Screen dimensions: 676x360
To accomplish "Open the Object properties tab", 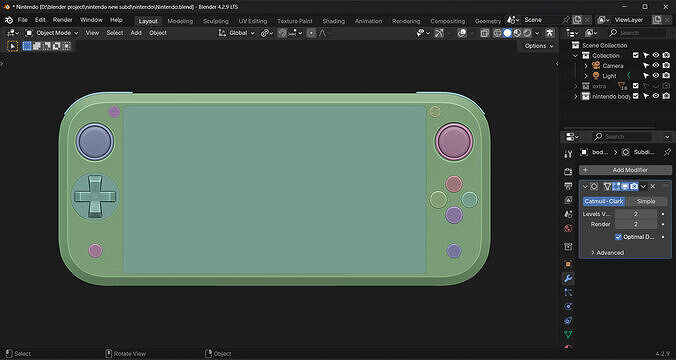I will tap(568, 264).
